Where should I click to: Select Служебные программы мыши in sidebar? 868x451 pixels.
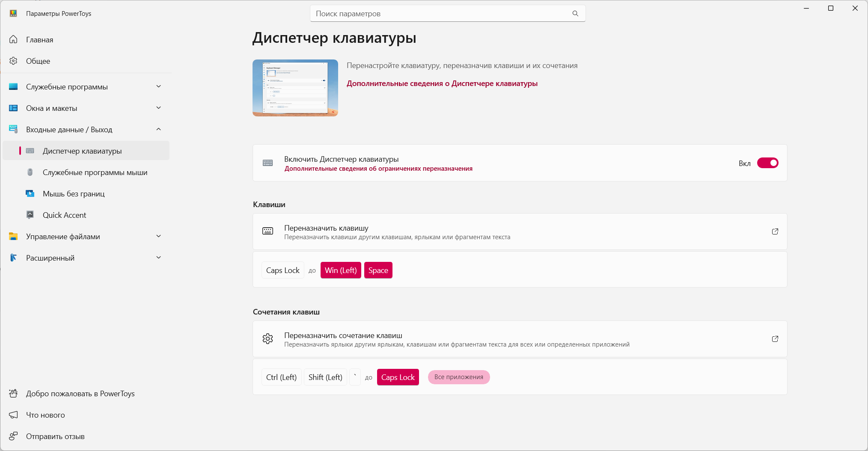(x=86, y=172)
